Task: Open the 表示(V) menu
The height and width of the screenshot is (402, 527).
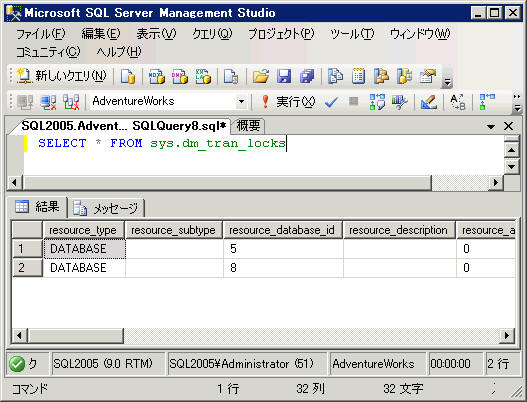Action: 156,34
